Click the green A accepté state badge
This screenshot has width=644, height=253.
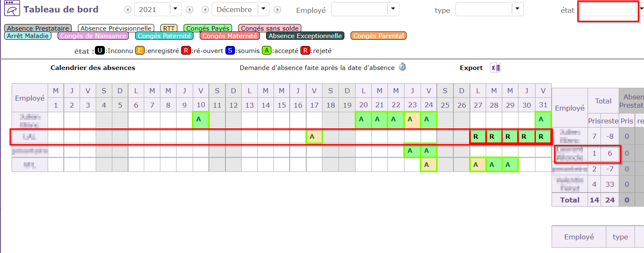click(x=267, y=51)
